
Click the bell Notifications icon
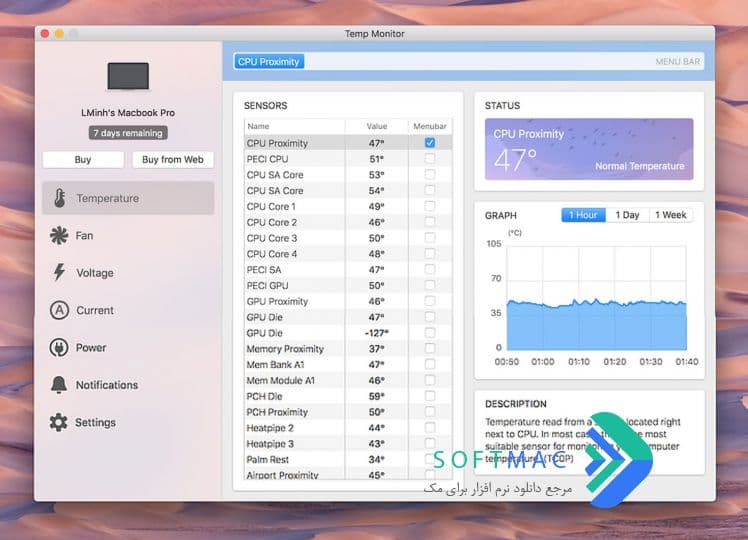(x=59, y=385)
